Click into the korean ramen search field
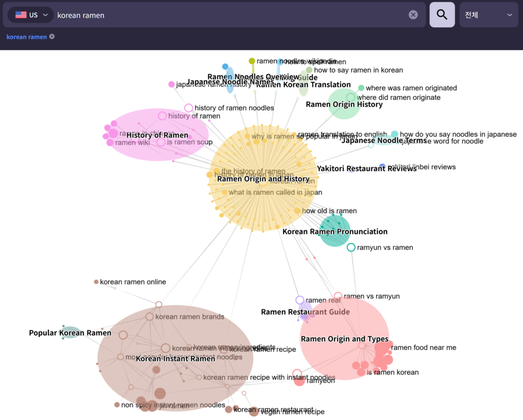523x420 pixels. (230, 15)
